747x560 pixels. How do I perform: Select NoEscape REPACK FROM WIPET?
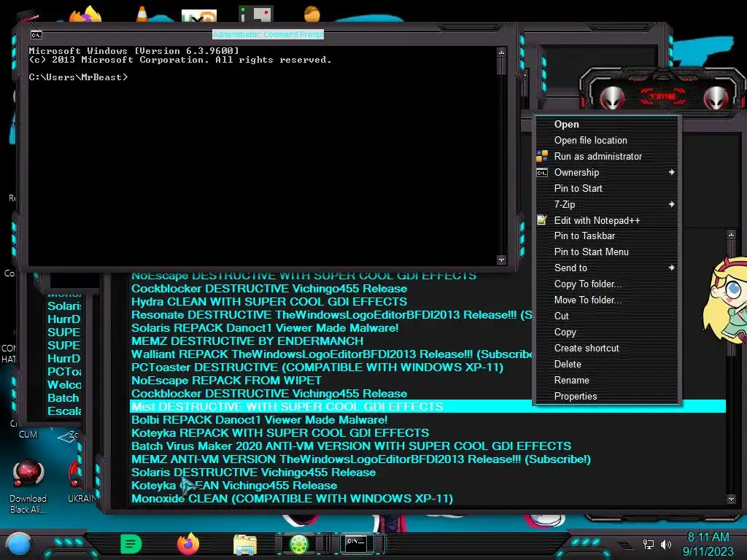click(226, 381)
